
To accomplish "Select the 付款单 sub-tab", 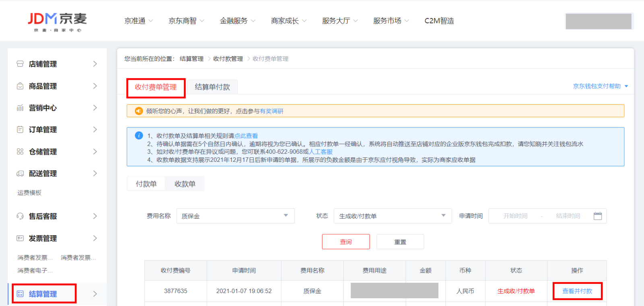I will (146, 184).
